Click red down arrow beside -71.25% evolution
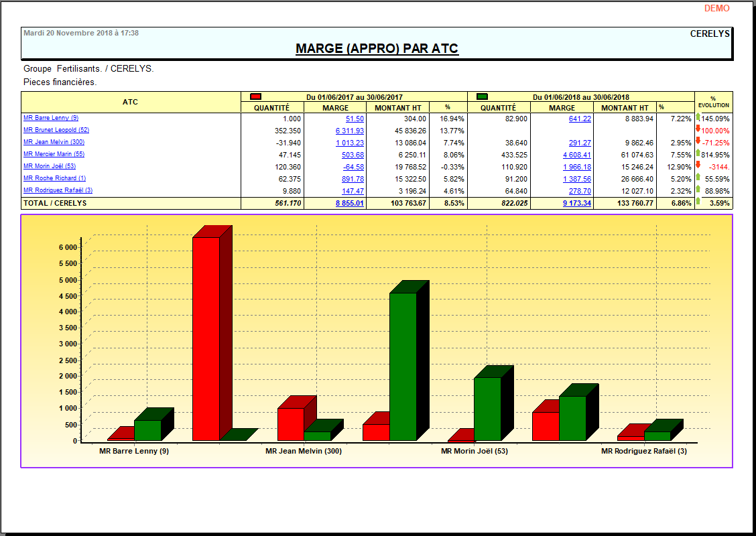The height and width of the screenshot is (536, 756). (x=698, y=141)
